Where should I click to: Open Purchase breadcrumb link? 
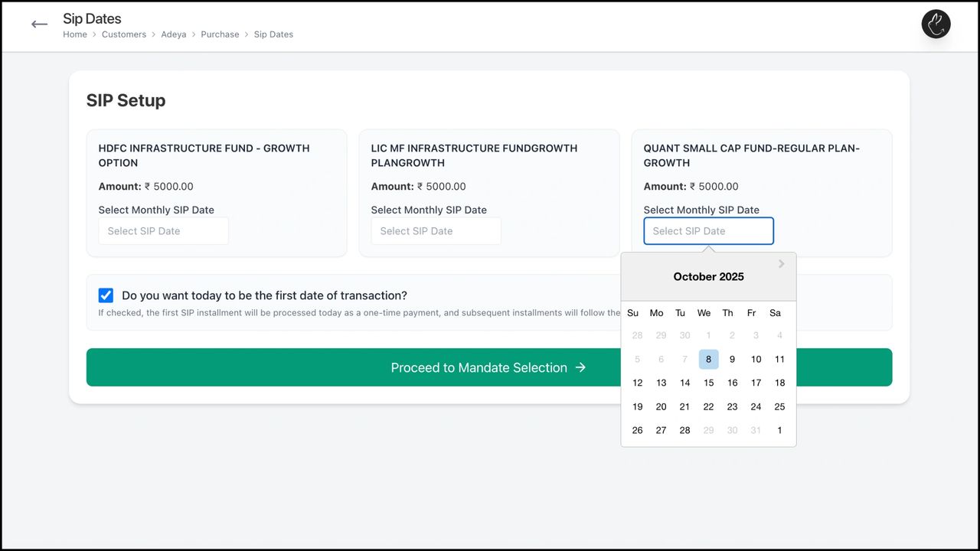(x=220, y=34)
